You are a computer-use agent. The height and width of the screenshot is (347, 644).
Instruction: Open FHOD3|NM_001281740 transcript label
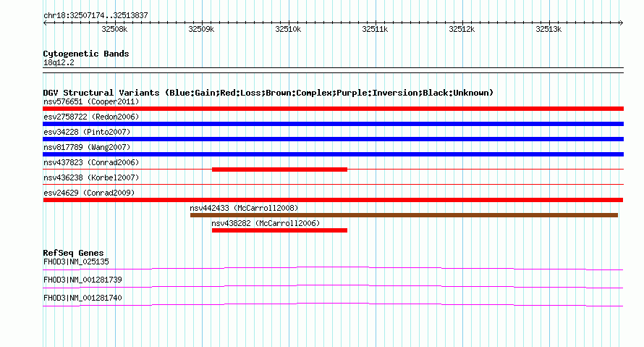[82, 298]
